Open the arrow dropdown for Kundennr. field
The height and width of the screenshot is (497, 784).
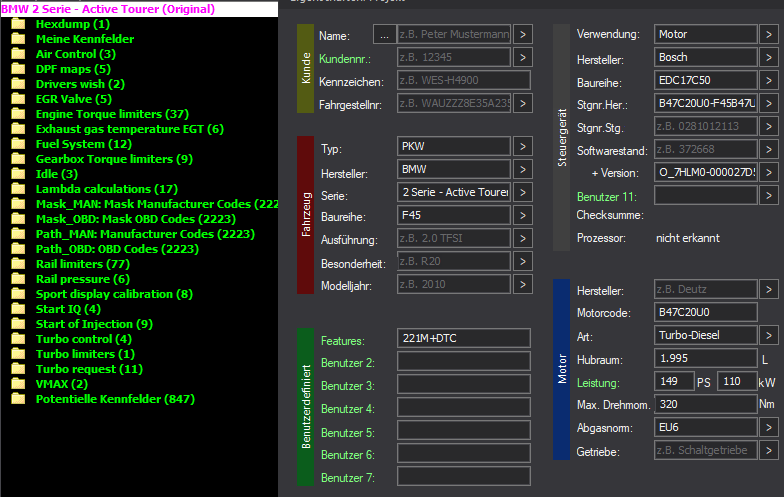[522, 58]
